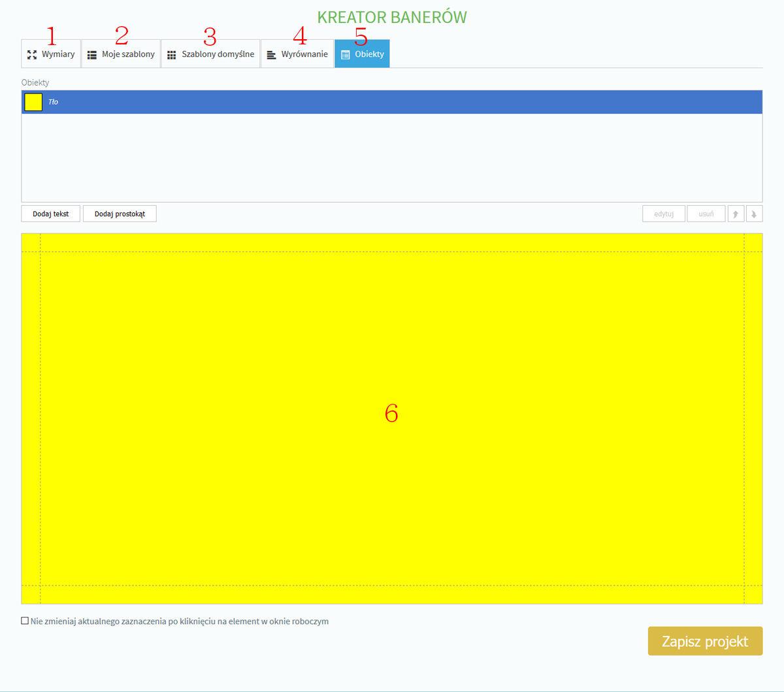Select the Tło row in the objects list
This screenshot has width=784, height=692.
(392, 102)
